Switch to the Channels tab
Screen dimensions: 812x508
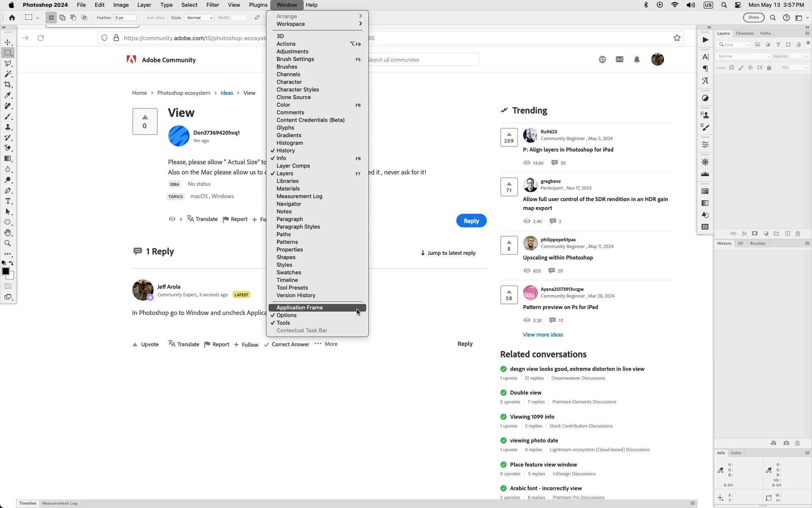click(x=744, y=33)
